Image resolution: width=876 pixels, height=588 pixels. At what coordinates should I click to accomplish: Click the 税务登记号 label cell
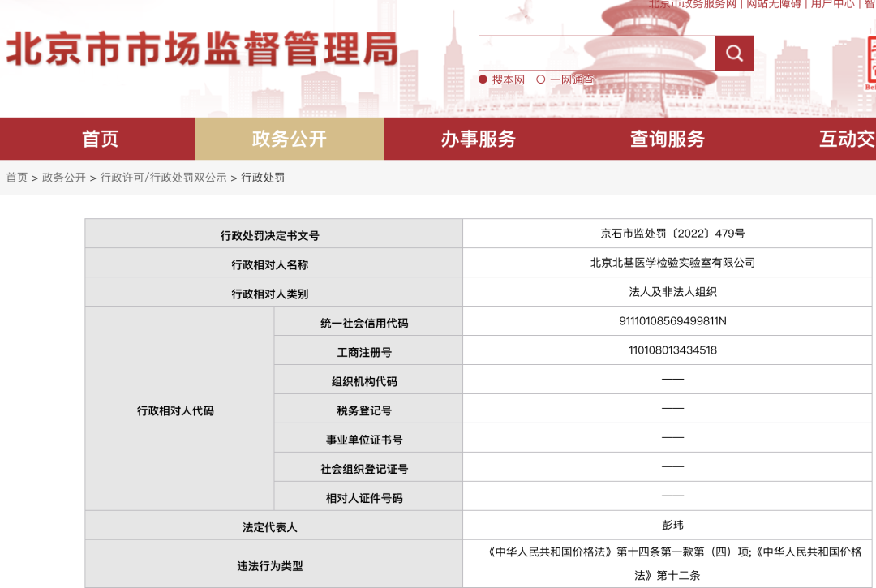click(369, 408)
